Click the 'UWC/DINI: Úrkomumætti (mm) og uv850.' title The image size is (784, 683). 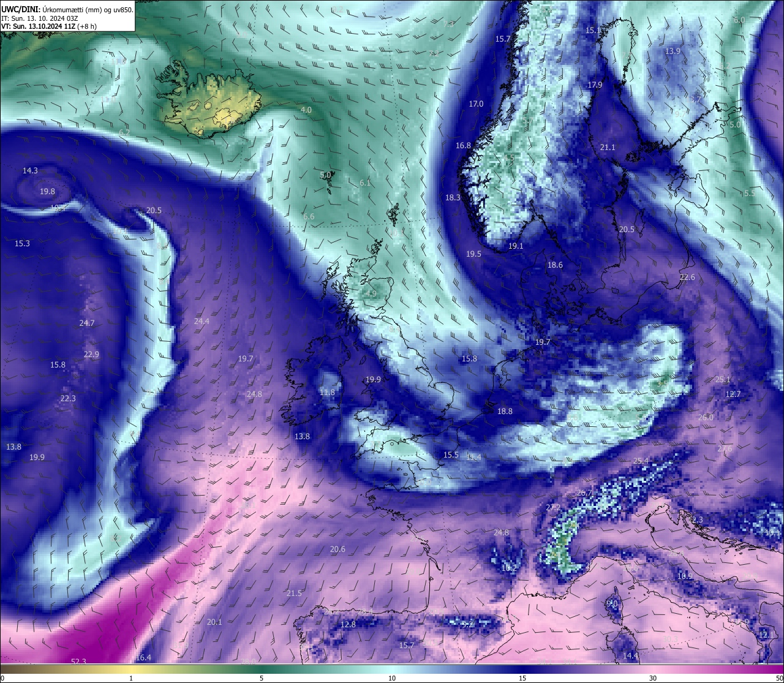[67, 9]
